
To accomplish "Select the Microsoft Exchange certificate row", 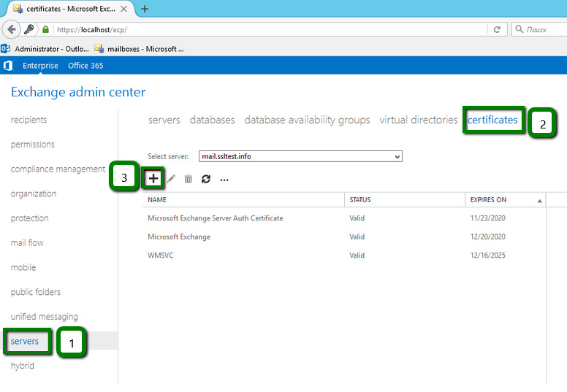I will (344, 237).
